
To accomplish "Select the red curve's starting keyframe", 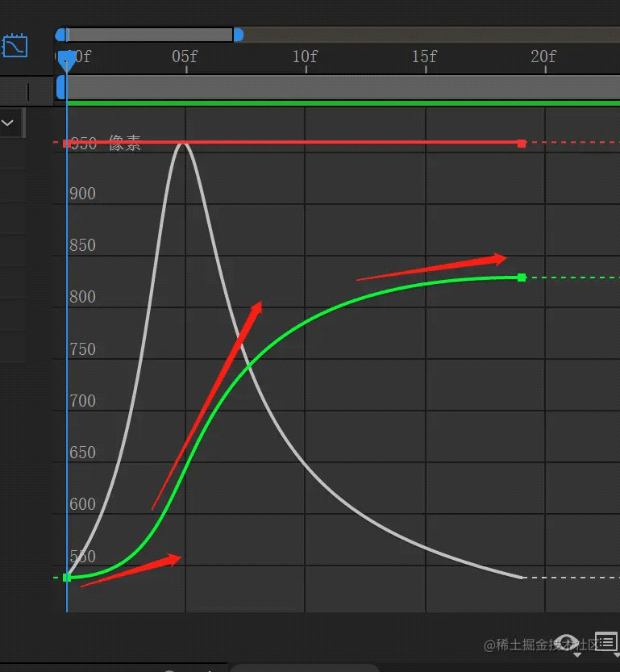I will 67,144.
